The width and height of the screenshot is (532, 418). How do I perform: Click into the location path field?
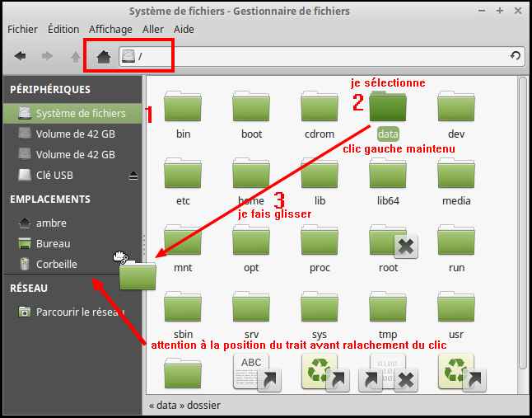point(321,56)
